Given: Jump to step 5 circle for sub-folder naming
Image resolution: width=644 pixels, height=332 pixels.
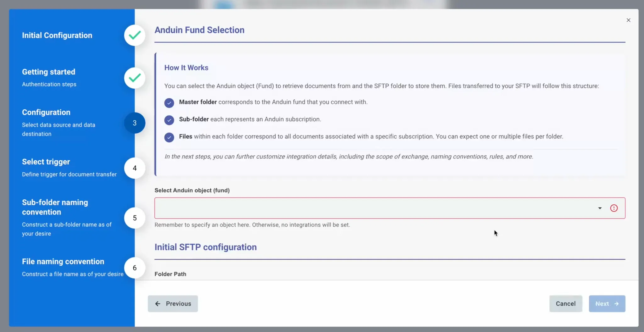Looking at the screenshot, I should (135, 218).
